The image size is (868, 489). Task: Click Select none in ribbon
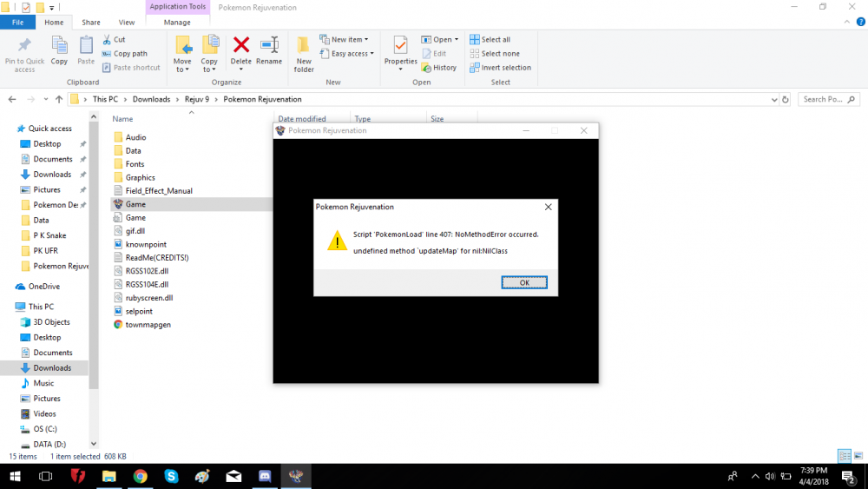click(x=495, y=53)
